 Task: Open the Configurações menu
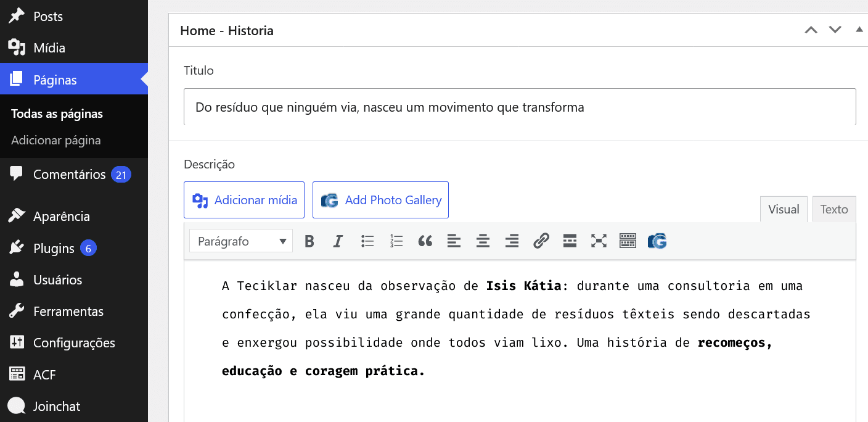(x=74, y=343)
